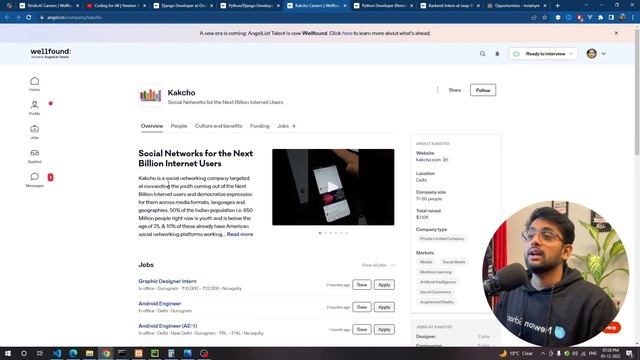Click browser back arrow

pyautogui.click(x=7, y=18)
